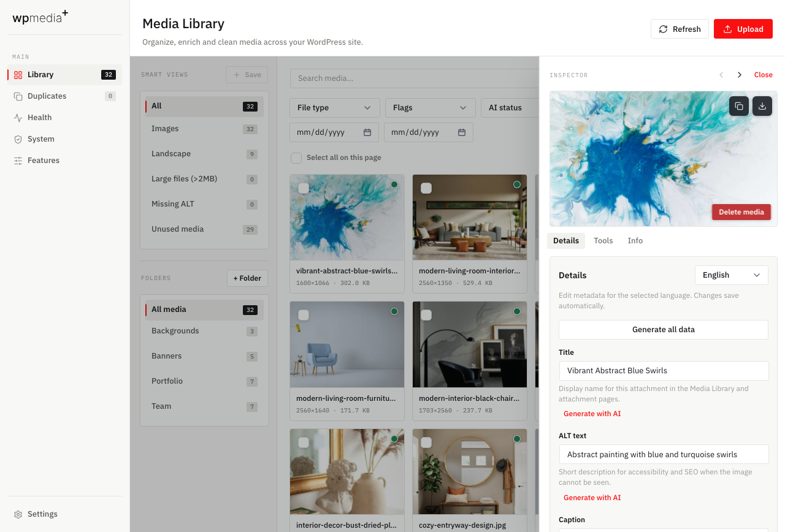Close the Inspector panel
The height and width of the screenshot is (532, 785).
click(x=764, y=75)
